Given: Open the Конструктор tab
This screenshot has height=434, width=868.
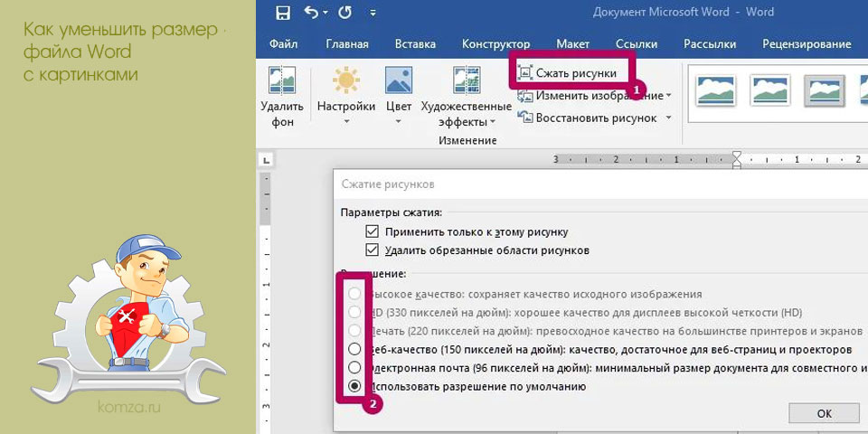Looking at the screenshot, I should 496,43.
